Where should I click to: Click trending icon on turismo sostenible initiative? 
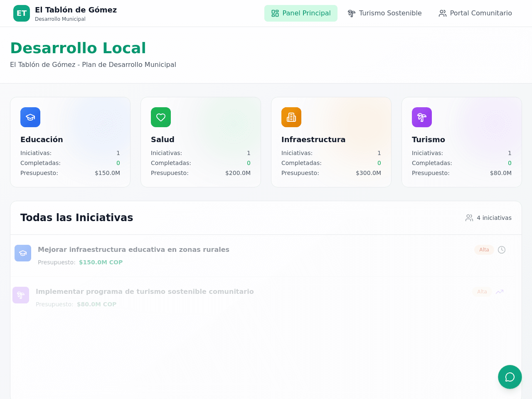tap(500, 292)
